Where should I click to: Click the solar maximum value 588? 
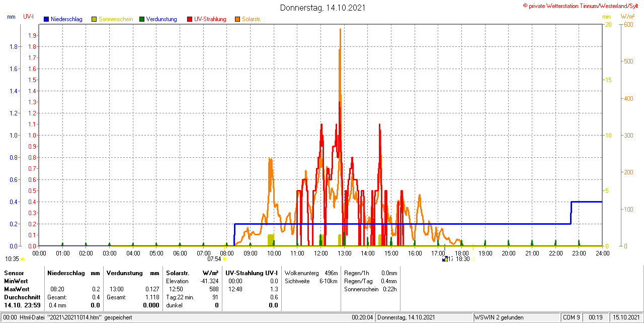tap(214, 289)
